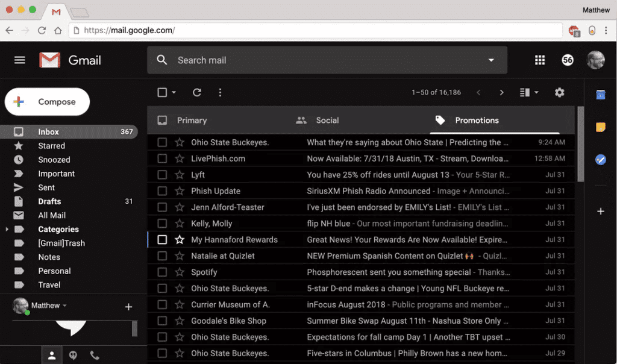
Task: Open the Settings gear
Action: pos(560,92)
